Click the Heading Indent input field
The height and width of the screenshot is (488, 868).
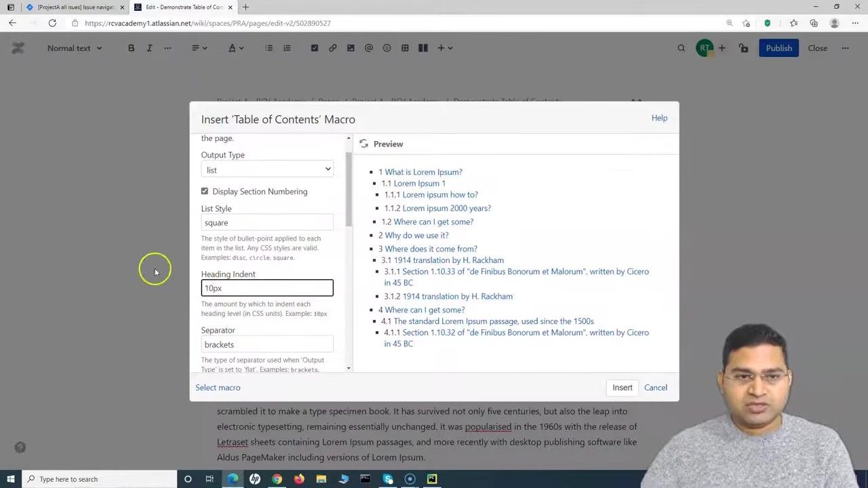coord(267,288)
